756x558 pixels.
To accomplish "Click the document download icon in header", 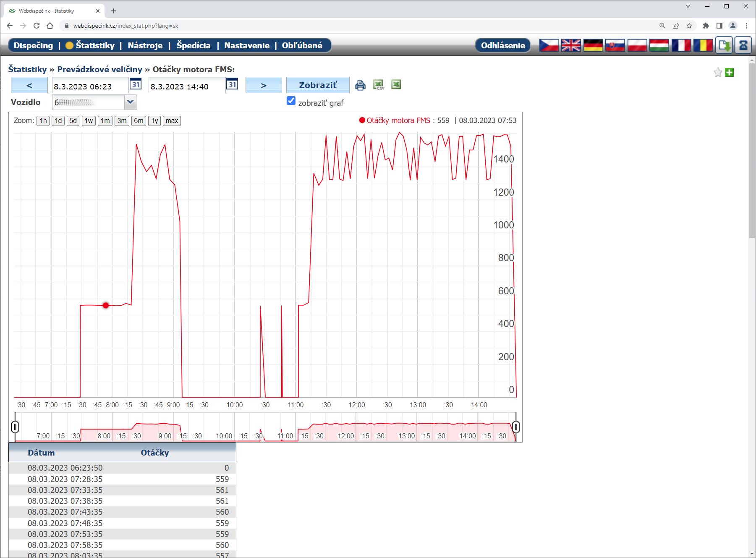I will click(724, 45).
